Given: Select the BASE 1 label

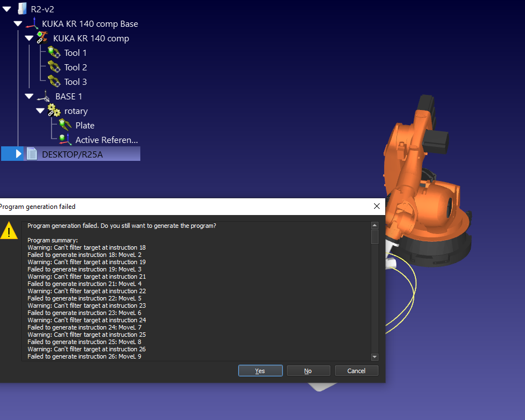Looking at the screenshot, I should [69, 96].
